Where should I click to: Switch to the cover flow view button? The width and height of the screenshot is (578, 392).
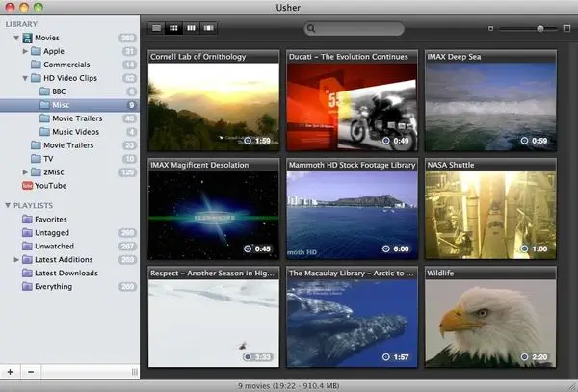[209, 28]
